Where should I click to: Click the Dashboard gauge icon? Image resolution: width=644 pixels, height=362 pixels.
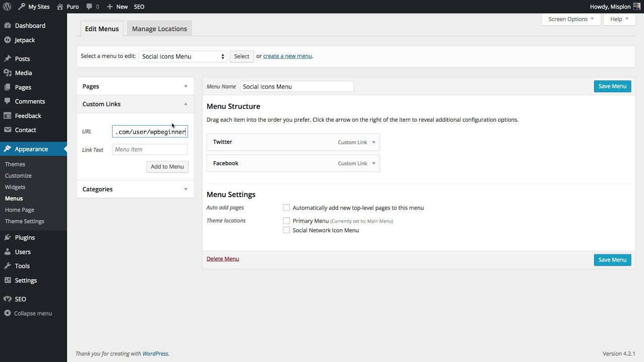8,26
